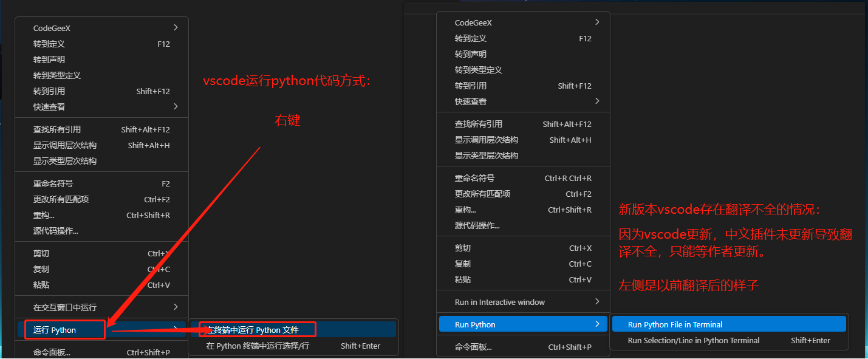Open 命令面板... in menu containing 运行 Python

101,352
